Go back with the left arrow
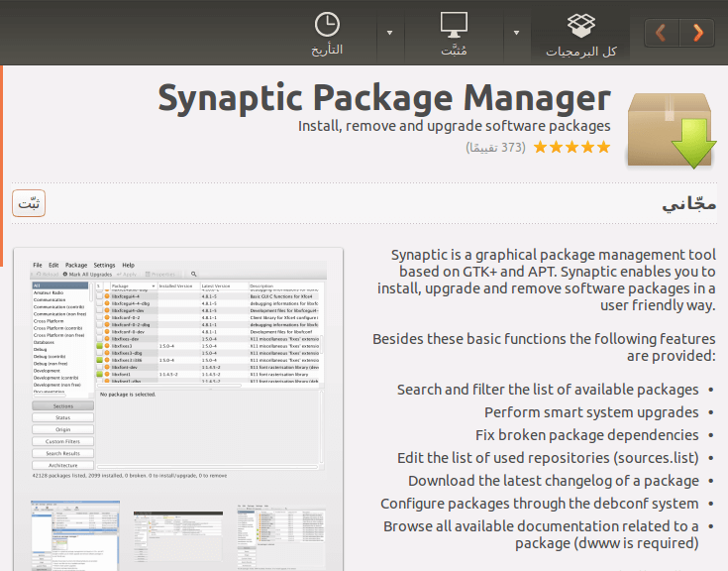Screen dimensions: 728x571 coord(662,33)
